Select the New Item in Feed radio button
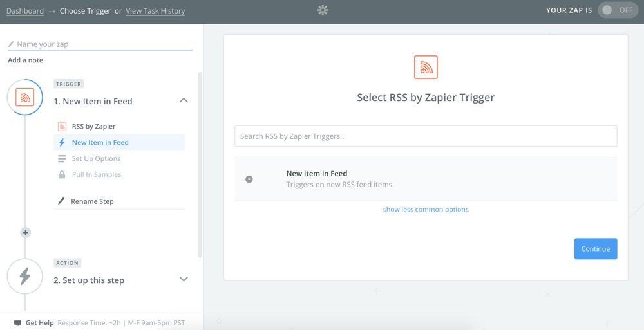Screen dimensions: 644x330 249,179
